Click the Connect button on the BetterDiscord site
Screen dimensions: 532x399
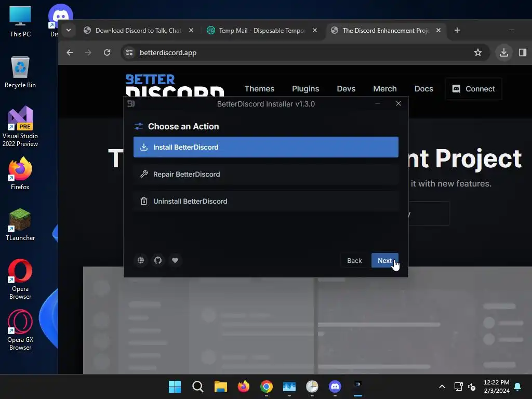473,88
